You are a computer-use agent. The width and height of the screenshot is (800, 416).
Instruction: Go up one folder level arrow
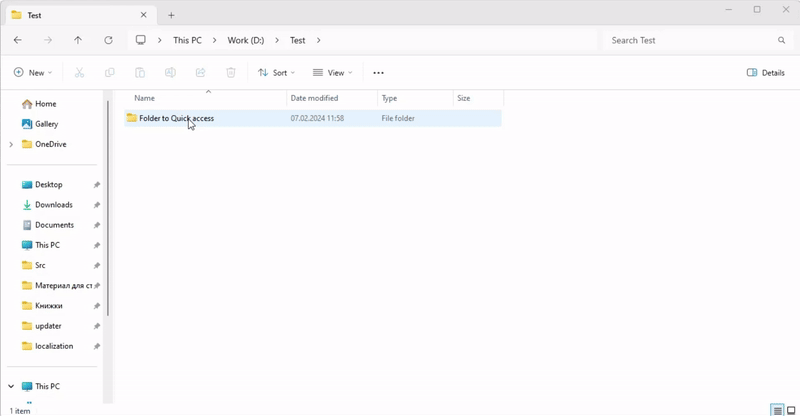(x=78, y=40)
